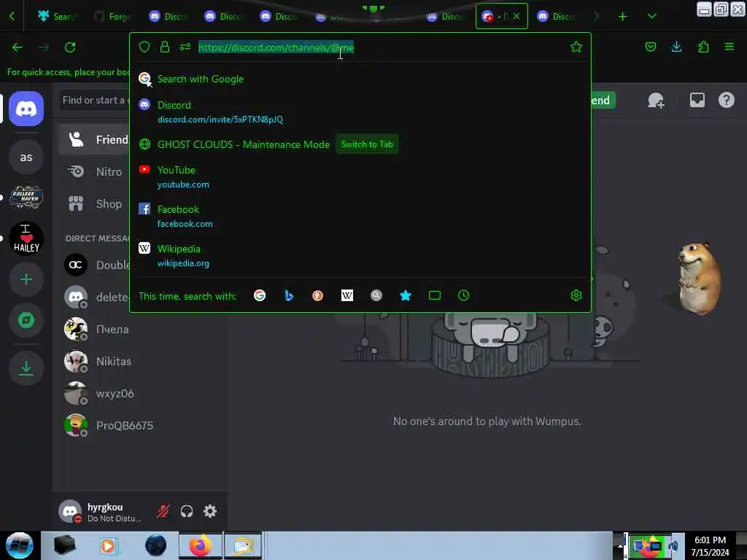Click the taskbar clock showing 6:01 PM
Screen dimensions: 747x560
(x=710, y=545)
